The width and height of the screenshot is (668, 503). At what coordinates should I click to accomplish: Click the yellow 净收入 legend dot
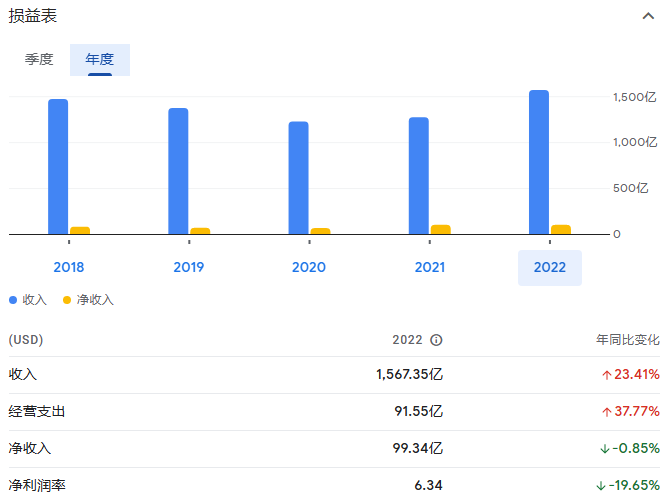click(x=67, y=300)
